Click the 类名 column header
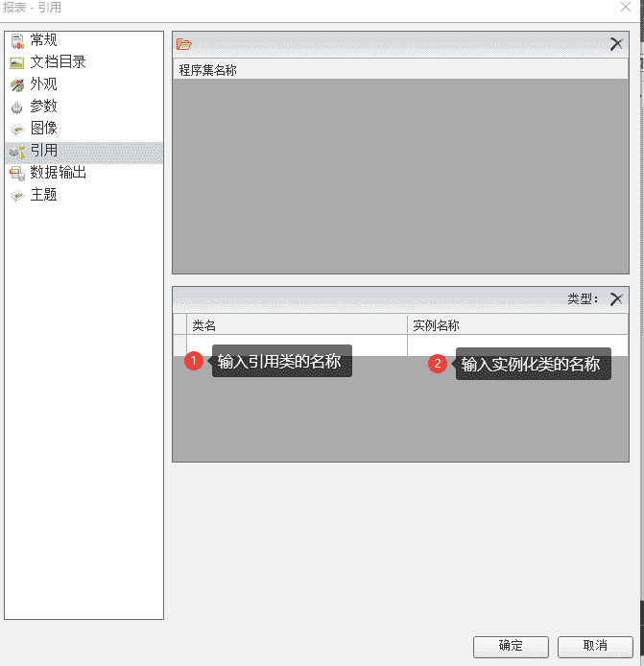 coord(297,325)
